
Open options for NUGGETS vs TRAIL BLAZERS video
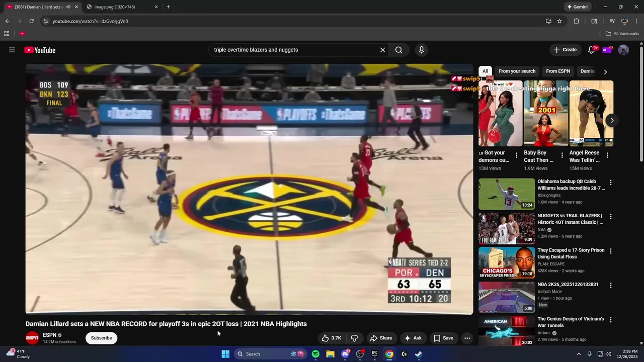coord(611,217)
